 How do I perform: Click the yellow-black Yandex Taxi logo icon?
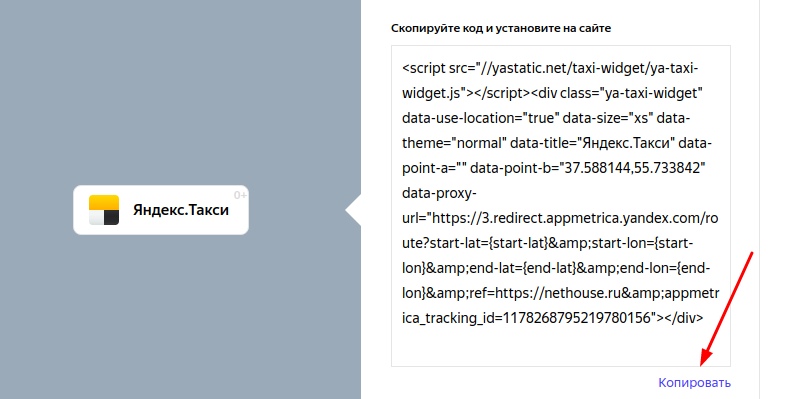(104, 210)
